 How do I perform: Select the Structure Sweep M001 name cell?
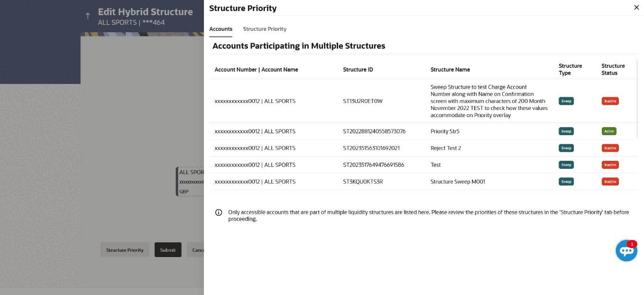click(458, 182)
